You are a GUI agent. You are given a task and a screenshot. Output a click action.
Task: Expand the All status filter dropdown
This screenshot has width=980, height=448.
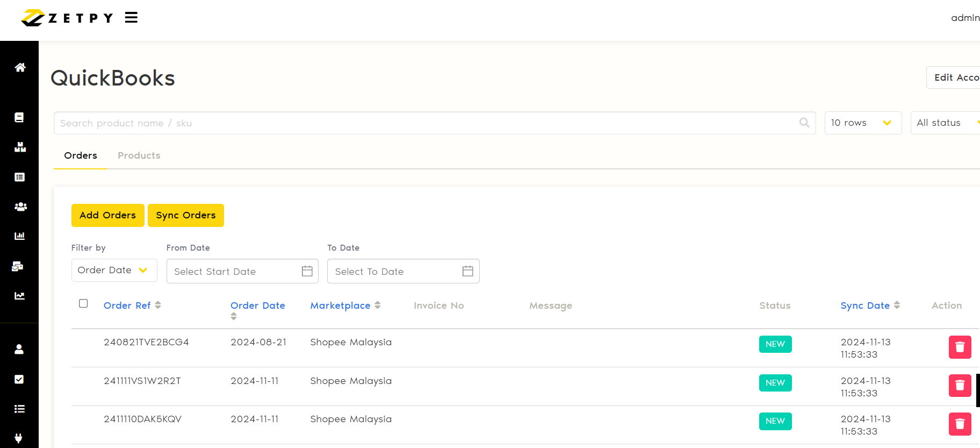click(x=946, y=123)
